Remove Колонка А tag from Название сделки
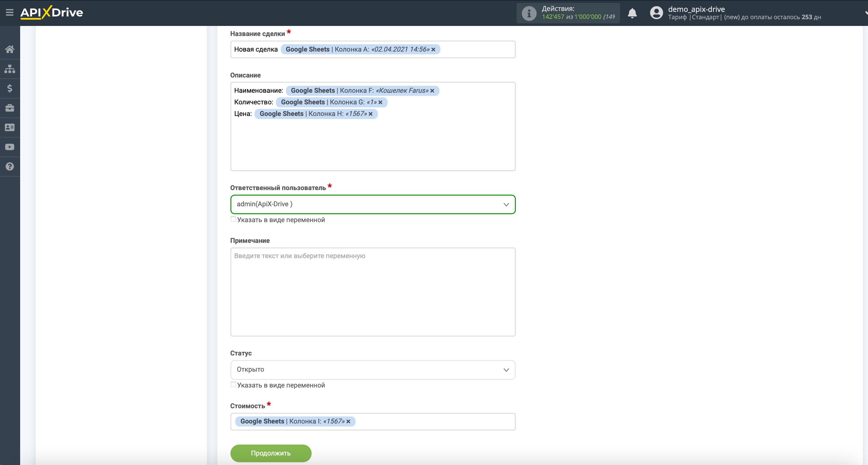 433,49
